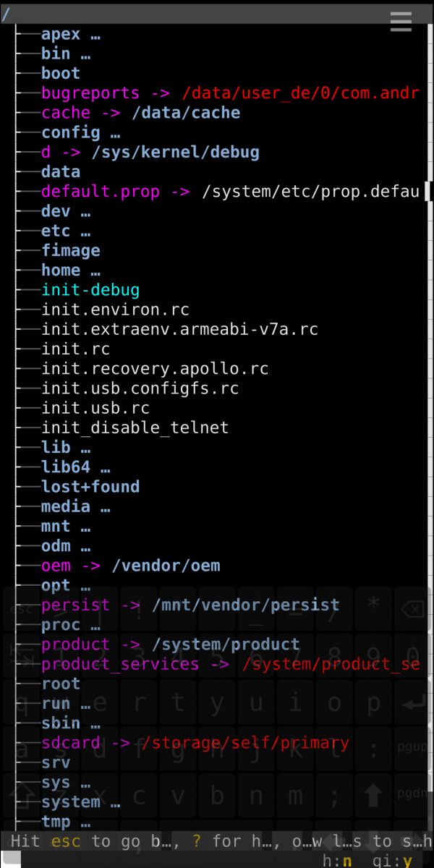Tap the pgdn key

[x=414, y=793]
